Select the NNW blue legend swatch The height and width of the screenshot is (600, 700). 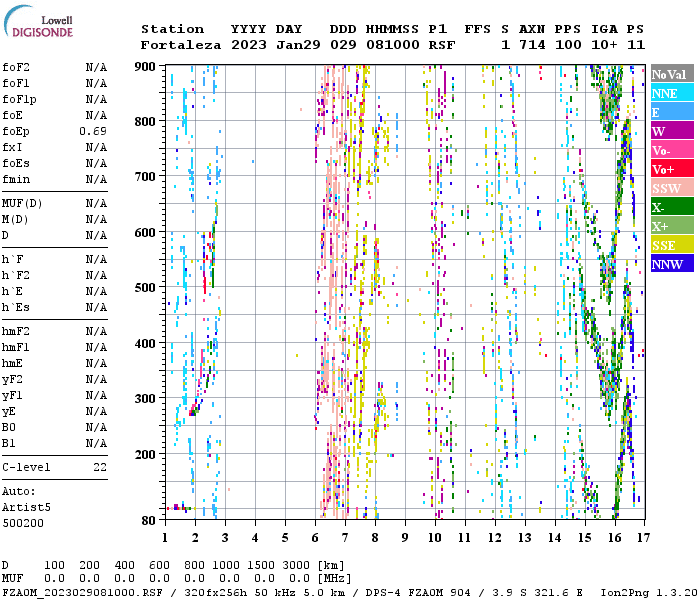click(672, 263)
